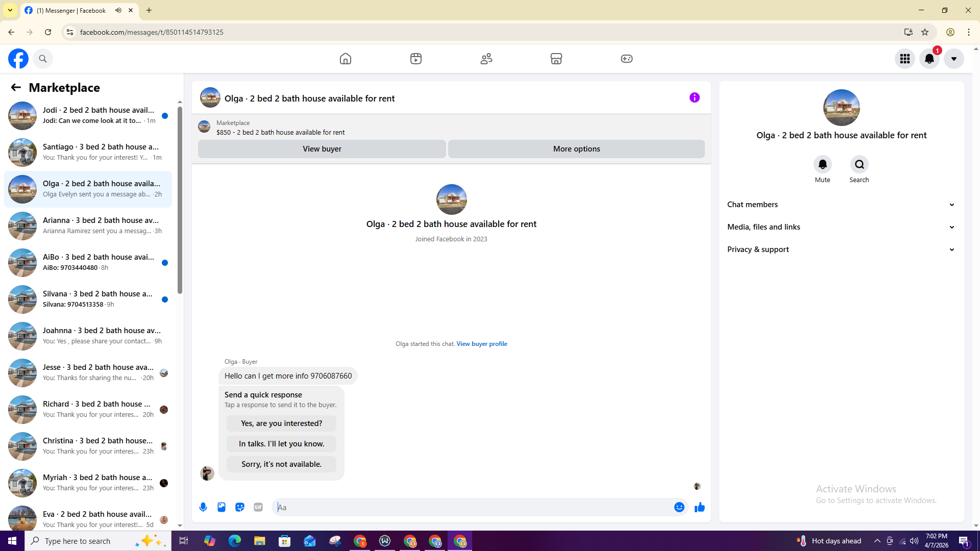Open the Facebook Home tab
This screenshot has width=980, height=551.
coord(346,59)
